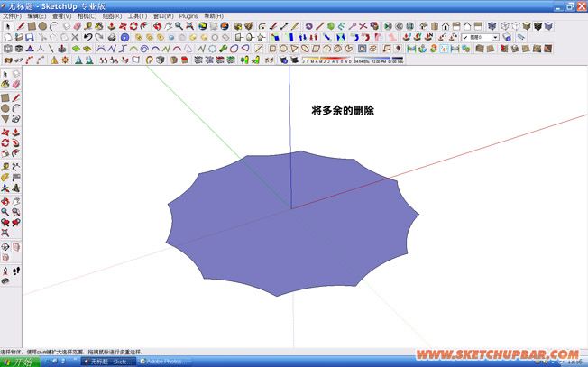This screenshot has width=588, height=367.
Task: Click the Redo arrow icon
Action: 99,38
